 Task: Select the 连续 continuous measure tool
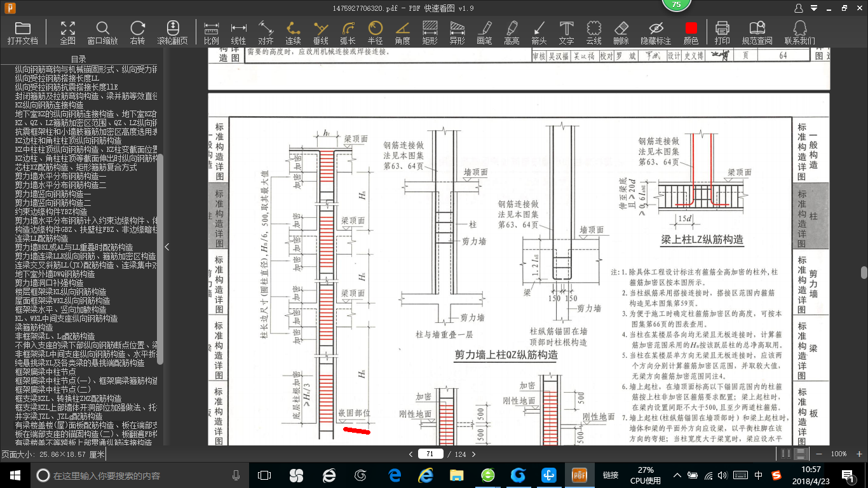(x=293, y=32)
